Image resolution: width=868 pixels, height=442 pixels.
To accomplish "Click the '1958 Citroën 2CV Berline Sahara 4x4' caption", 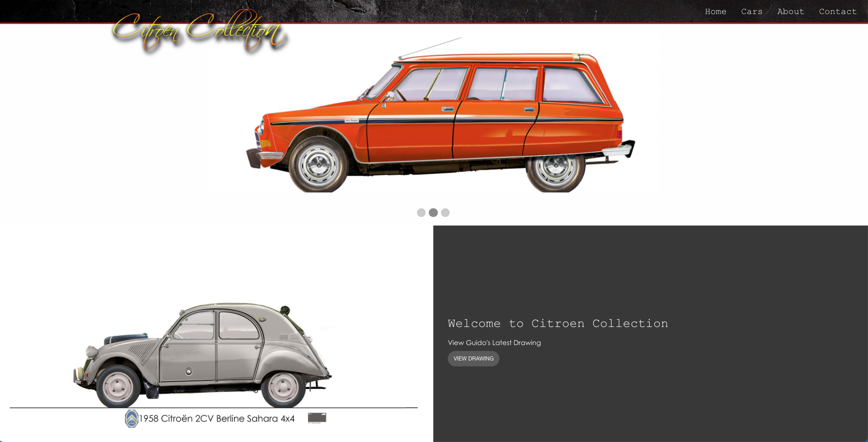I will tap(217, 418).
